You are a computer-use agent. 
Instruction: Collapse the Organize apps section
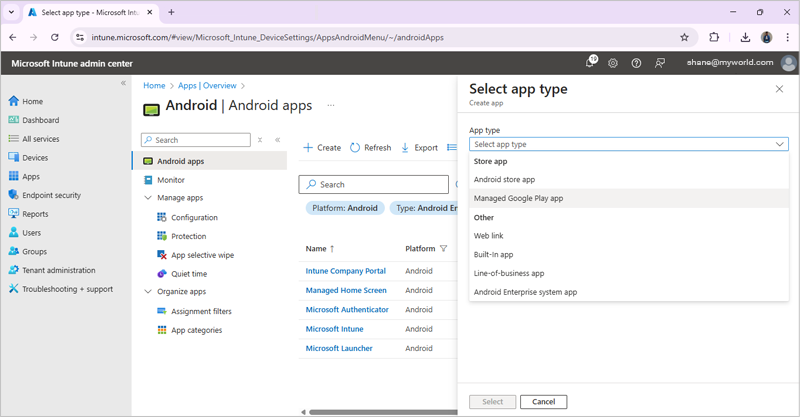point(148,292)
